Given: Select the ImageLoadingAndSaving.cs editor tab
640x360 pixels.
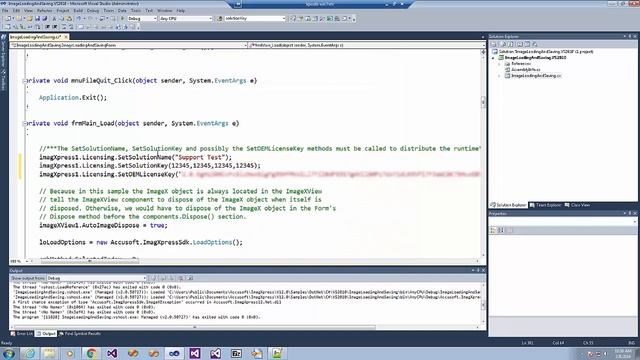Looking at the screenshot, I should click(x=36, y=37).
